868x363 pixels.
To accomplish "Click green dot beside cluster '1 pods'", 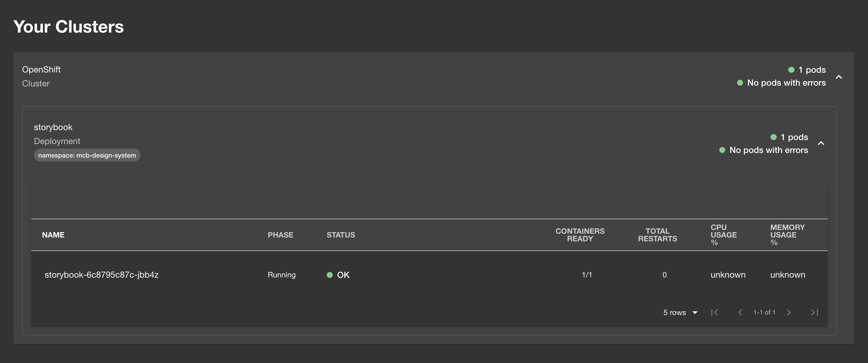I will pyautogui.click(x=791, y=70).
